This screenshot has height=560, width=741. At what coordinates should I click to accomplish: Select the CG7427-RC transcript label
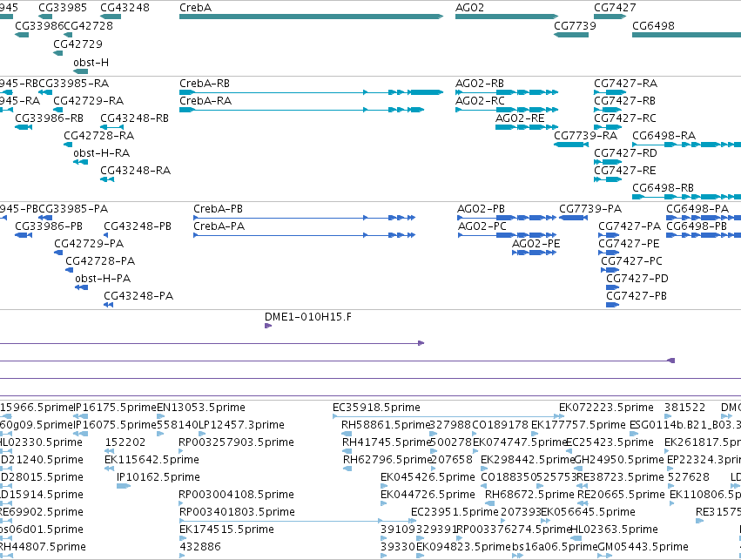pos(625,118)
